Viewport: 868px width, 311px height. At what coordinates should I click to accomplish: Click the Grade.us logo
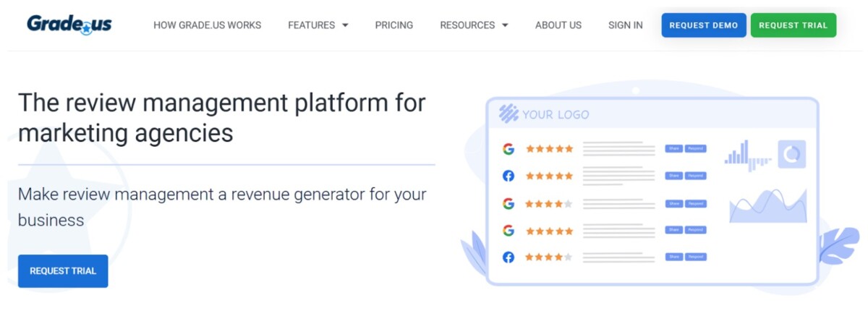(x=69, y=25)
